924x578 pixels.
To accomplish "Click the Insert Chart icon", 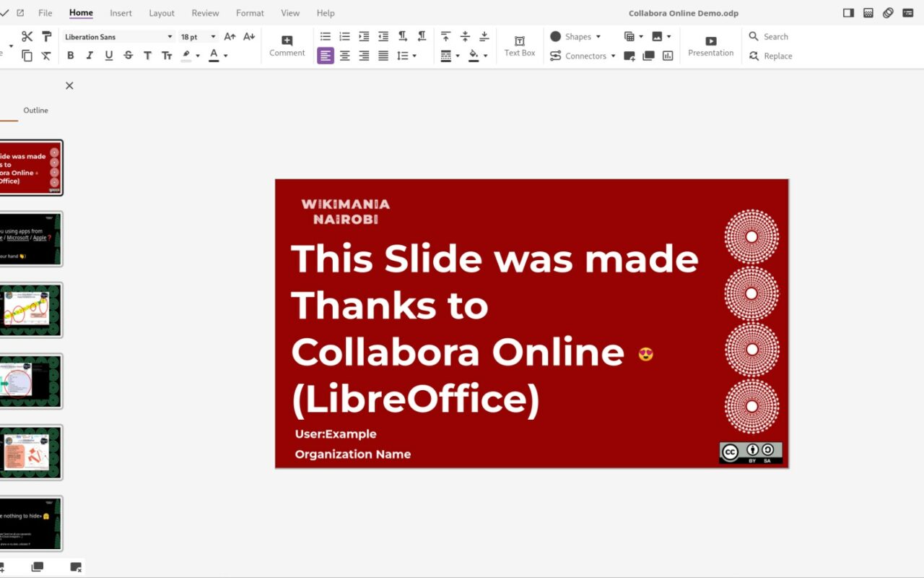I will (668, 56).
